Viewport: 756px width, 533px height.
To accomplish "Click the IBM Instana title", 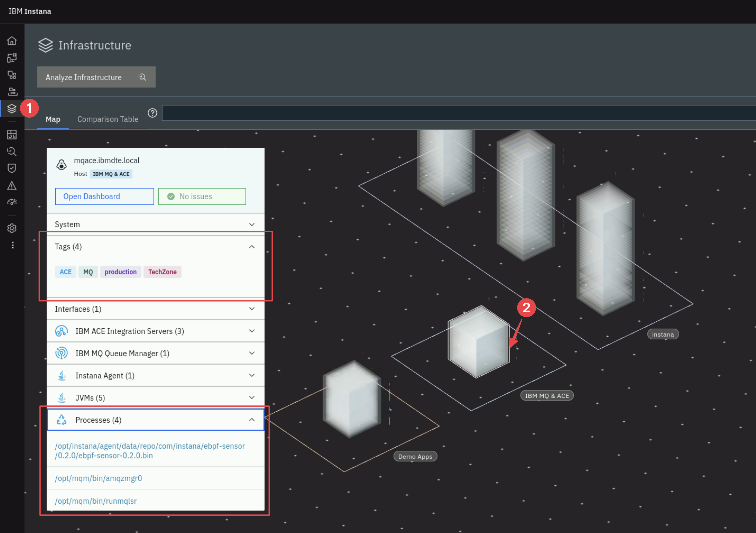I will click(30, 11).
